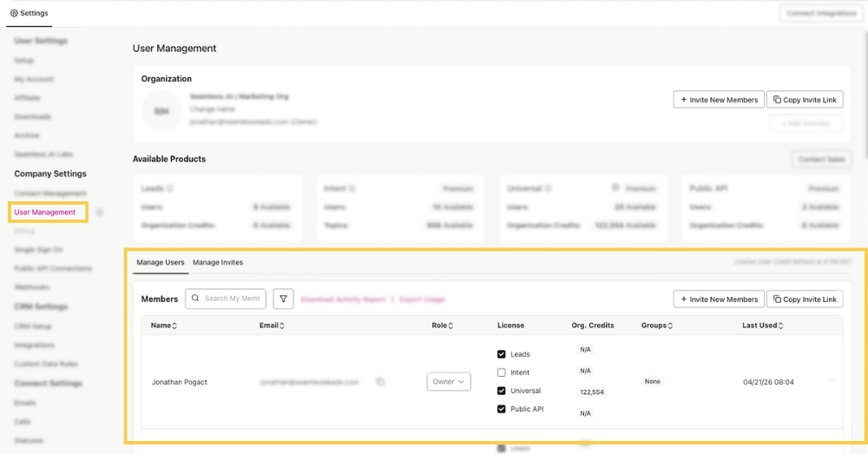Open the member filter funnel icon
This screenshot has height=454, width=868.
pos(283,299)
